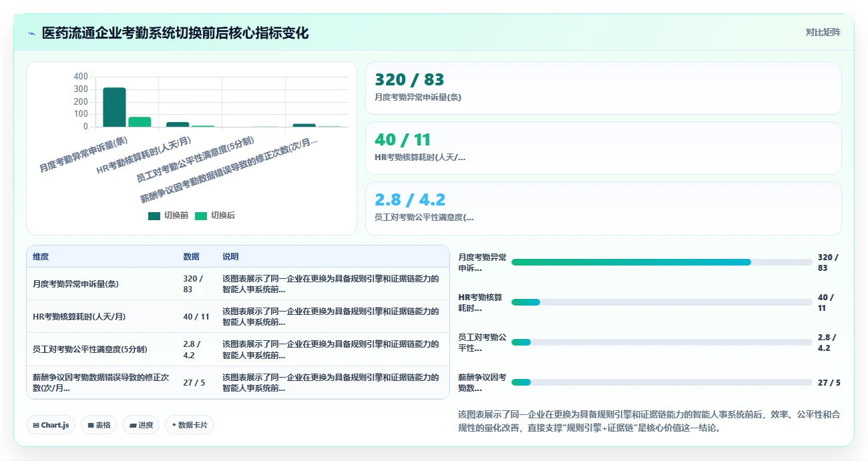Viewport: 868px width, 461px height.
Task: Toggle the 切换前 legend item
Action: point(168,215)
